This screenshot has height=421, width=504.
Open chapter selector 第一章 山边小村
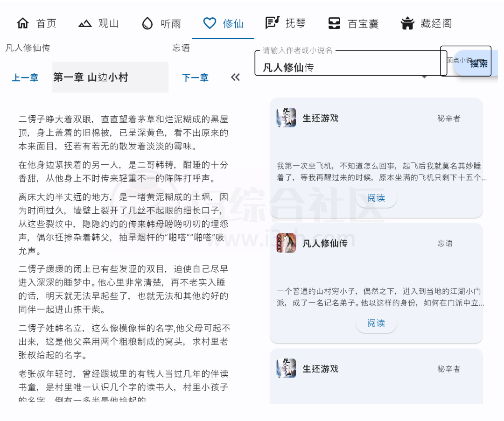coord(110,77)
